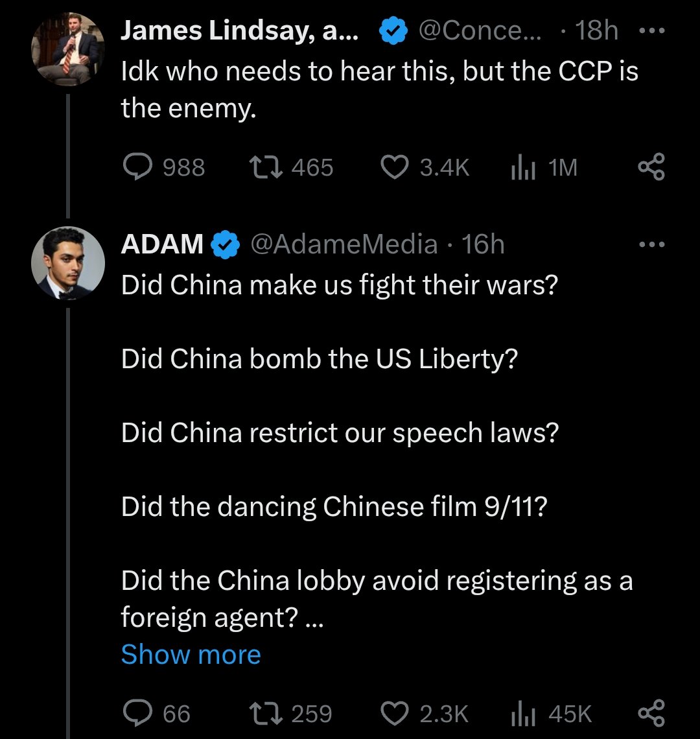Open the 18h timestamp on first tweet
The width and height of the screenshot is (700, 739).
coord(597,30)
